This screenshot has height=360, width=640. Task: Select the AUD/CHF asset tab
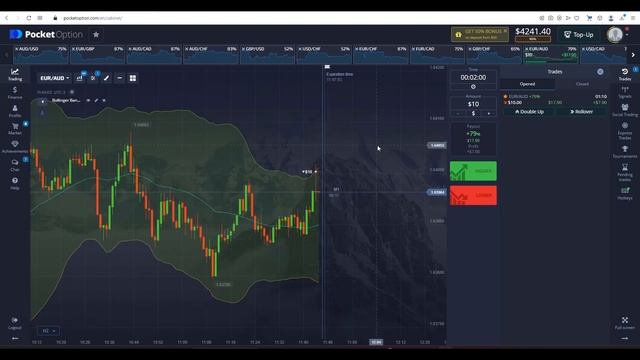[x=211, y=55]
